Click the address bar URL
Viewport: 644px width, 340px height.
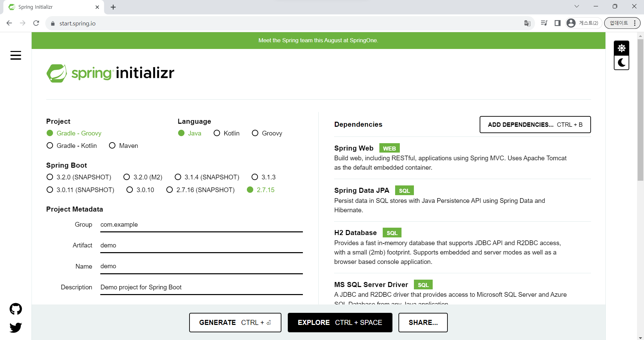click(77, 23)
